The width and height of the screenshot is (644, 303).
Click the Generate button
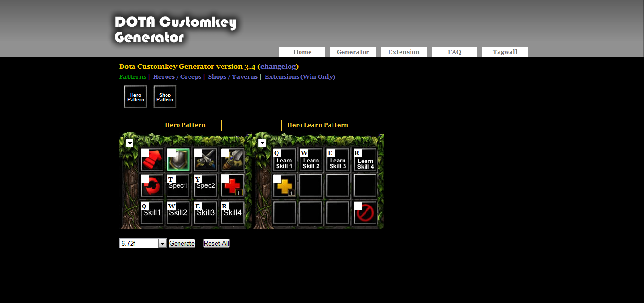coord(182,243)
